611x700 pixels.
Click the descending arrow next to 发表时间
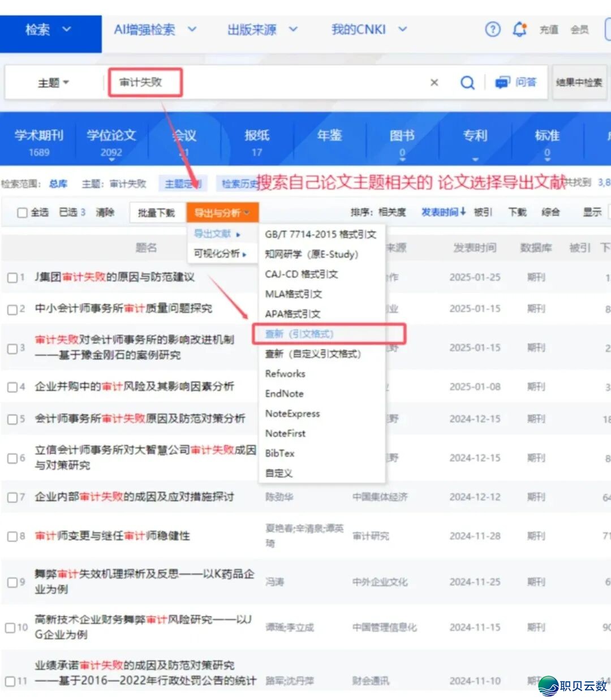(x=463, y=212)
